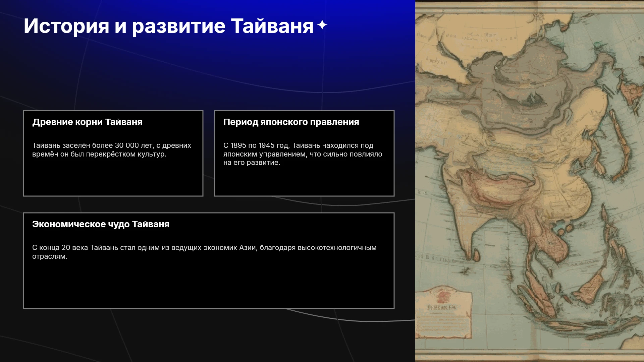Click the sparkle icon beside the title
Image resolution: width=644 pixels, height=362 pixels.
click(x=322, y=25)
